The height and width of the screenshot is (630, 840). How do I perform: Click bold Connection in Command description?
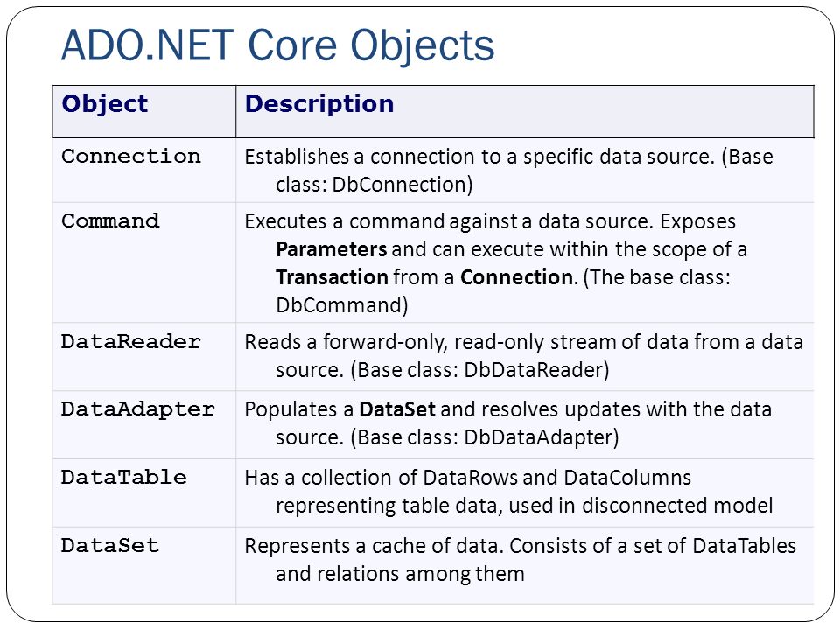point(516,277)
